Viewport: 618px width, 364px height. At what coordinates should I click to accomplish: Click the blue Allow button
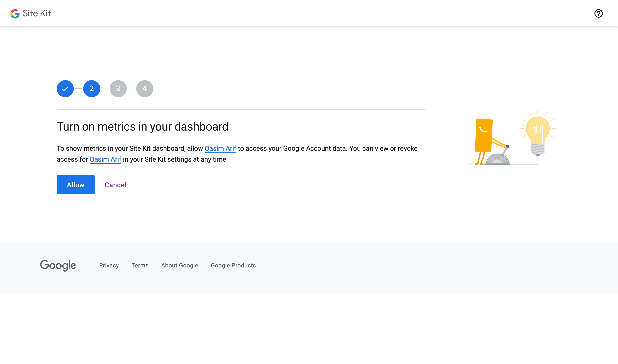point(76,185)
